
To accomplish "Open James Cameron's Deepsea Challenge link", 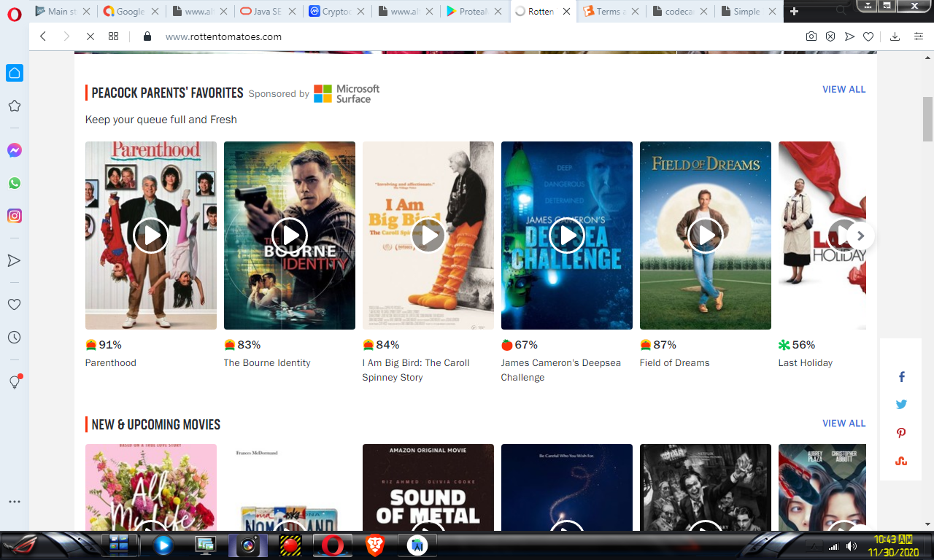I will [561, 370].
